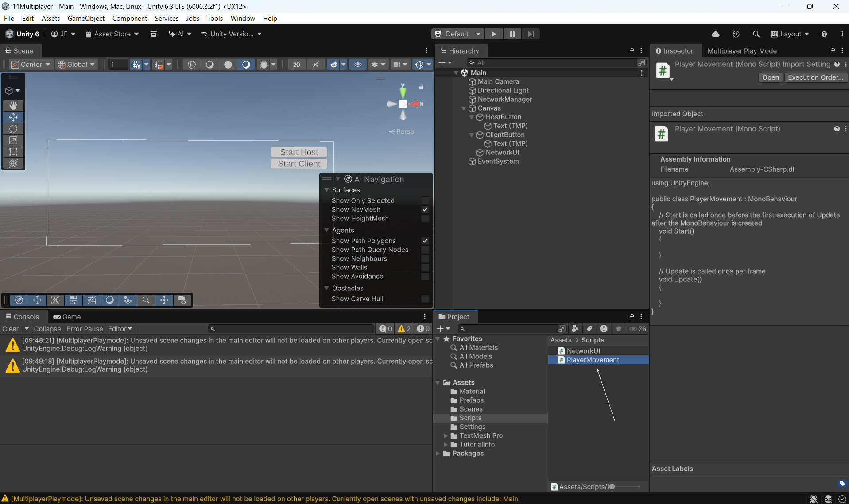
Task: Toggle Show Path Polygons checkbox
Action: (x=425, y=241)
